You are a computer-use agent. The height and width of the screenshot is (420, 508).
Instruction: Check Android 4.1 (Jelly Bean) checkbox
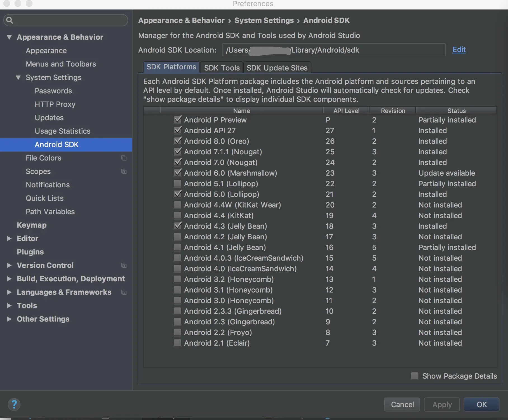pos(177,247)
